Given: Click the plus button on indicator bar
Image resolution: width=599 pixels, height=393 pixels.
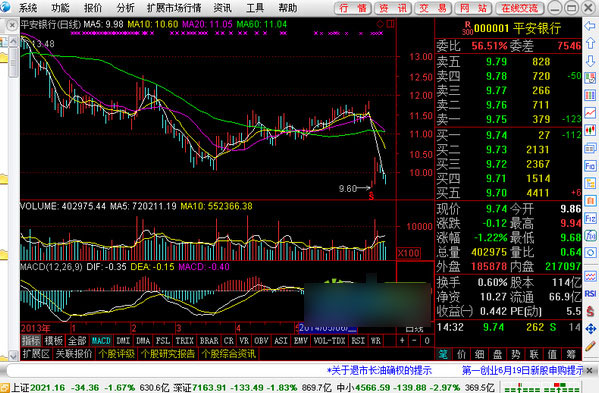Looking at the screenshot, I should click(x=402, y=341).
